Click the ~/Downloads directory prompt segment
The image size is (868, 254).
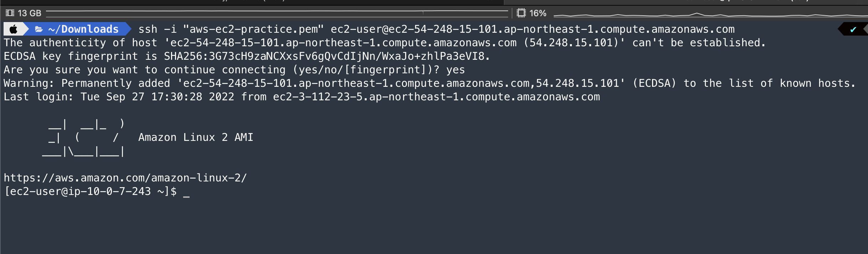tap(83, 29)
